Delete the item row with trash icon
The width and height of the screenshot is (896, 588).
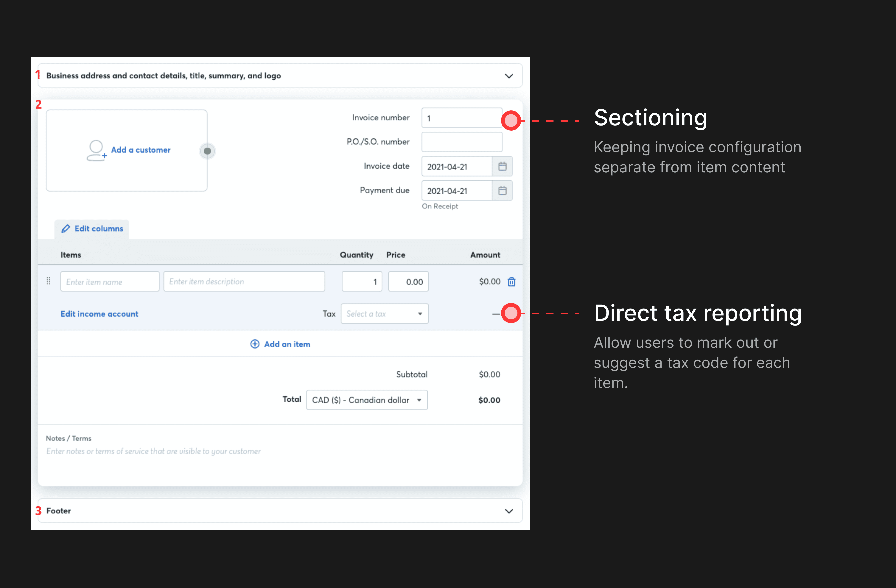click(x=511, y=281)
